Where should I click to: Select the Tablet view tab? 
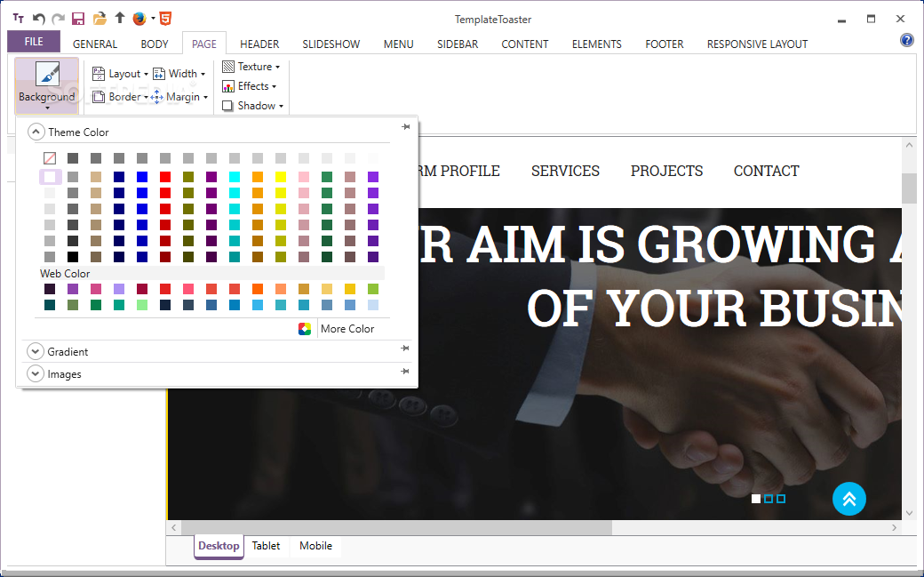click(x=266, y=546)
